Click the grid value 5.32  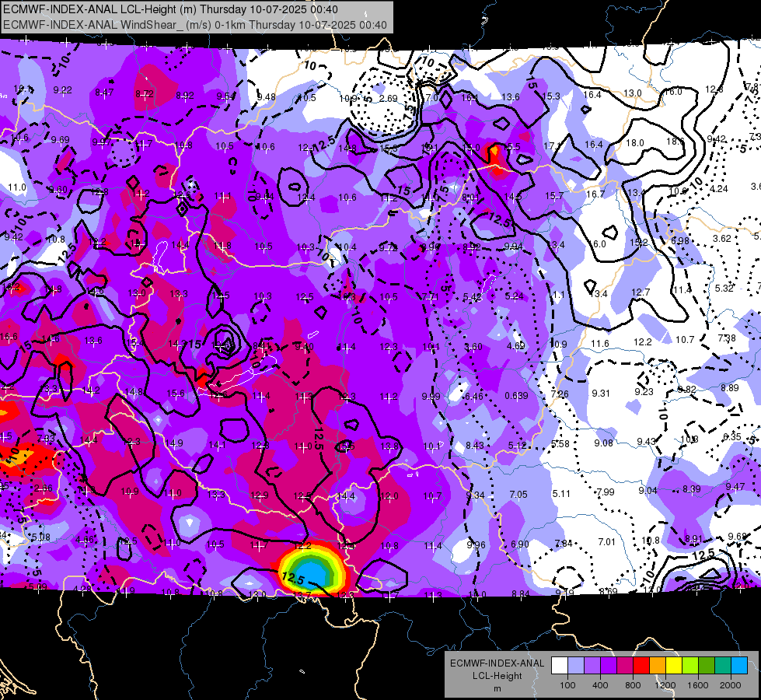click(x=724, y=288)
